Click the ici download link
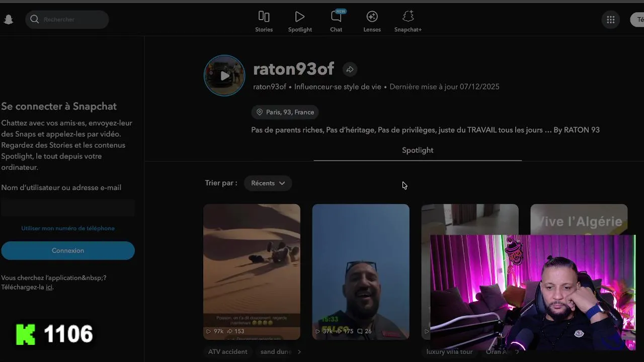Screen dimensions: 644x362 (49, 287)
